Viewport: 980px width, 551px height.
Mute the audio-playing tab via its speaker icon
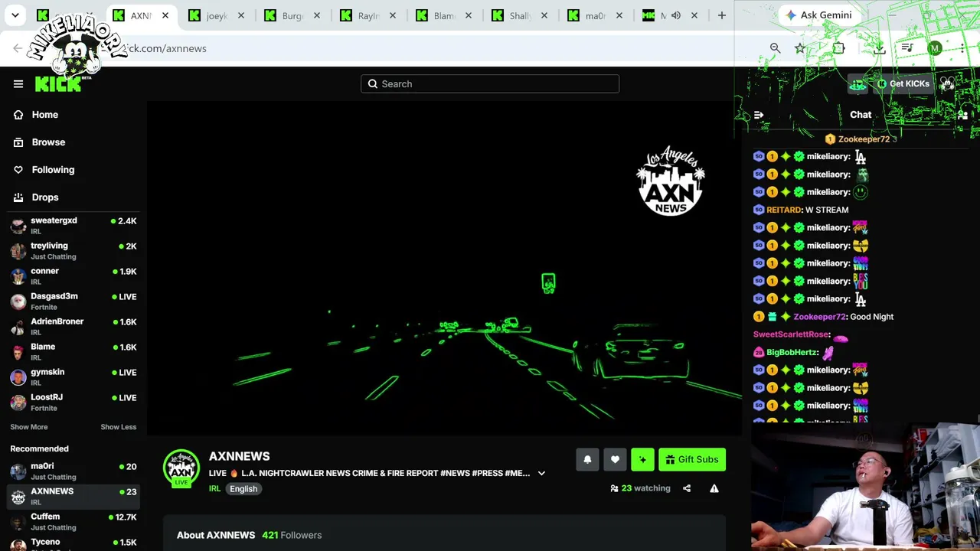tap(676, 15)
